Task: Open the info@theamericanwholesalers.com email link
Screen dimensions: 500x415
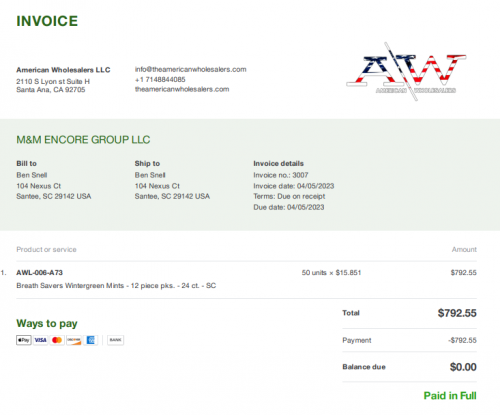Action: [190, 69]
